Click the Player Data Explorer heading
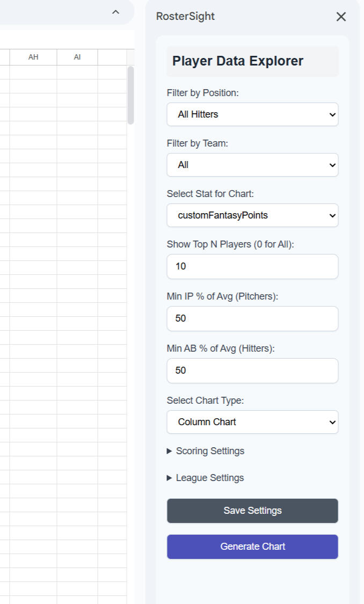The height and width of the screenshot is (604, 364). (x=238, y=61)
